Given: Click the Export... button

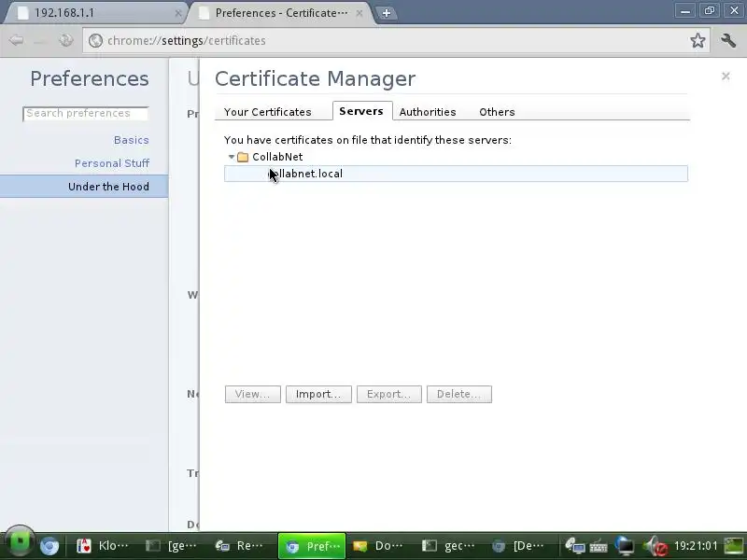Looking at the screenshot, I should [x=389, y=394].
